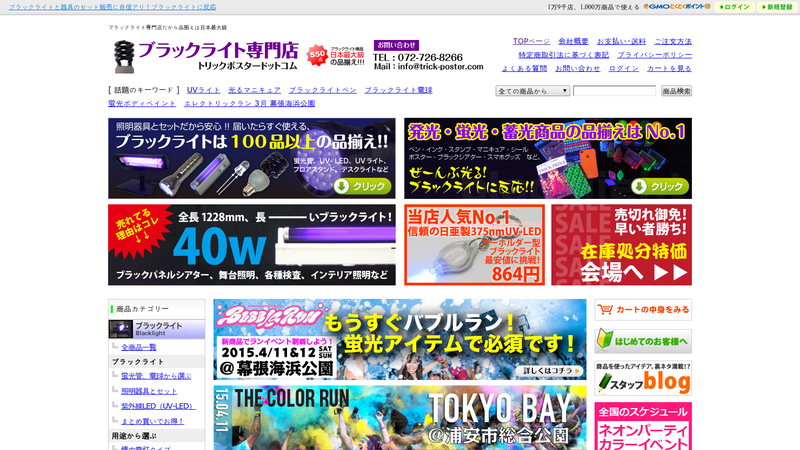Click the GMO Tokutoku Point logo
800x450 pixels.
pos(677,7)
